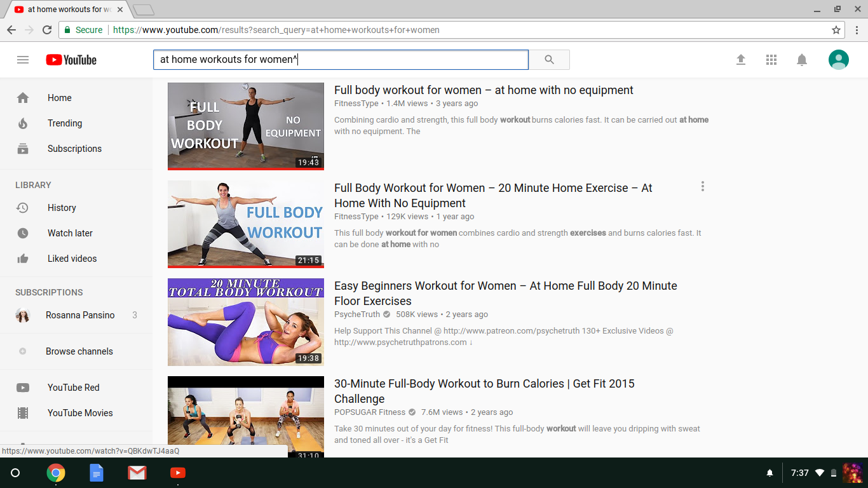Open shelf notification bell in system tray
Viewport: 868px width, 488px height.
point(770,473)
